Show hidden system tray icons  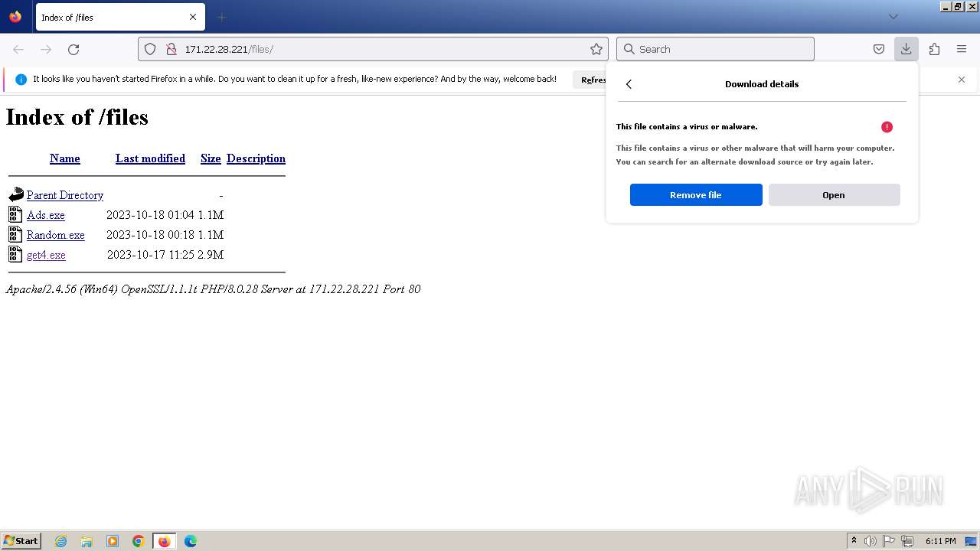click(x=854, y=541)
